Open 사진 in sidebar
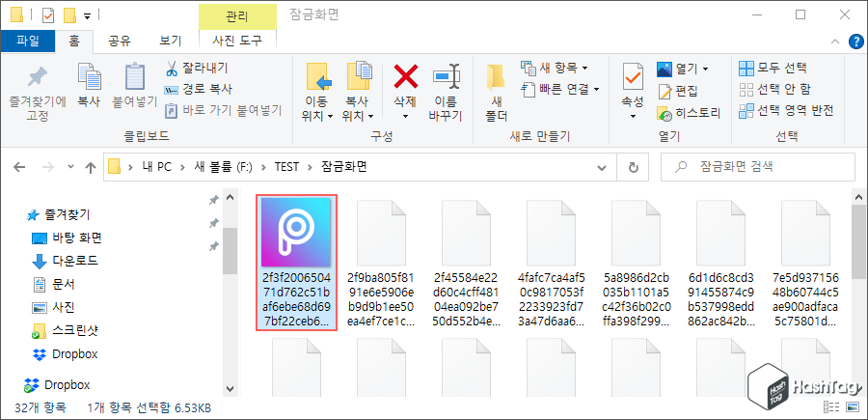 tap(54, 308)
